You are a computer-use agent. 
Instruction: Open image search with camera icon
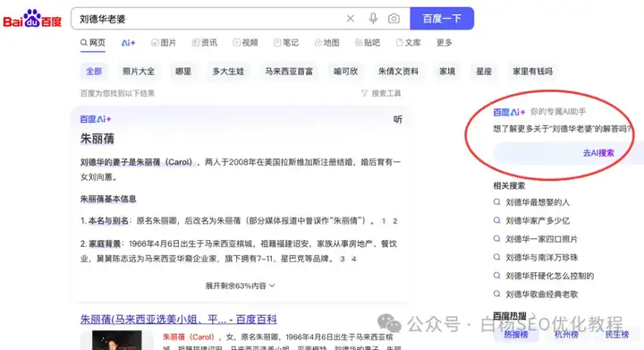point(394,19)
